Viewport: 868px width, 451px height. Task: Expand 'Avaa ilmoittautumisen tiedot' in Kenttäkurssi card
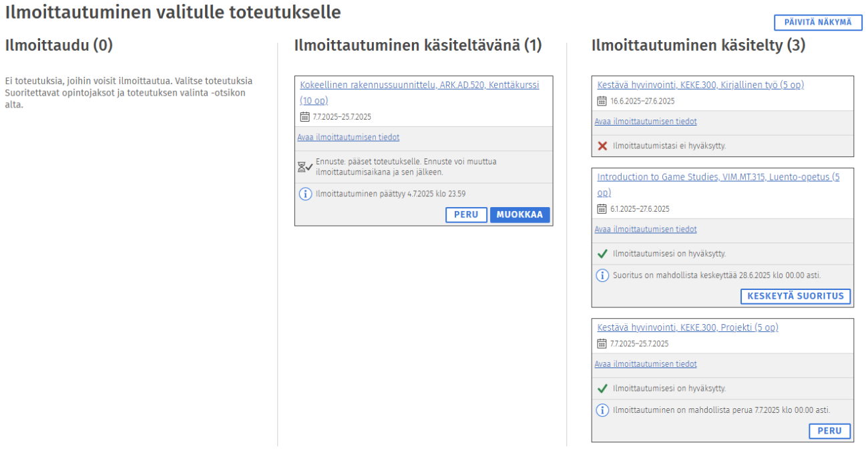[x=349, y=138]
